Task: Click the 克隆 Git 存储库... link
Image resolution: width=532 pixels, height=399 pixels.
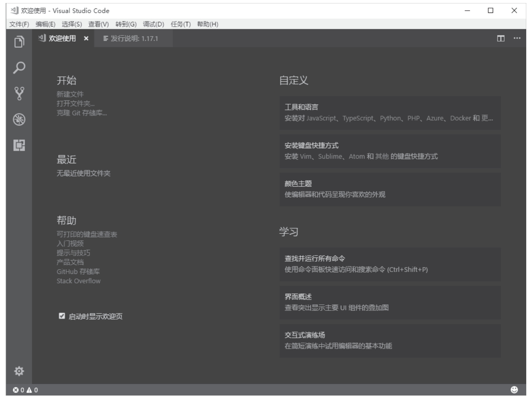Action: coord(82,113)
